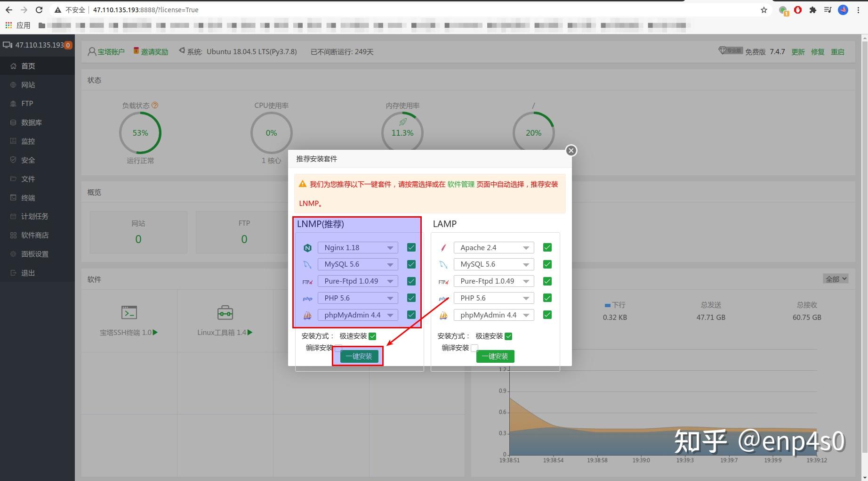Open the 软件管理 link in the warning
Image resolution: width=868 pixels, height=481 pixels.
pyautogui.click(x=461, y=185)
